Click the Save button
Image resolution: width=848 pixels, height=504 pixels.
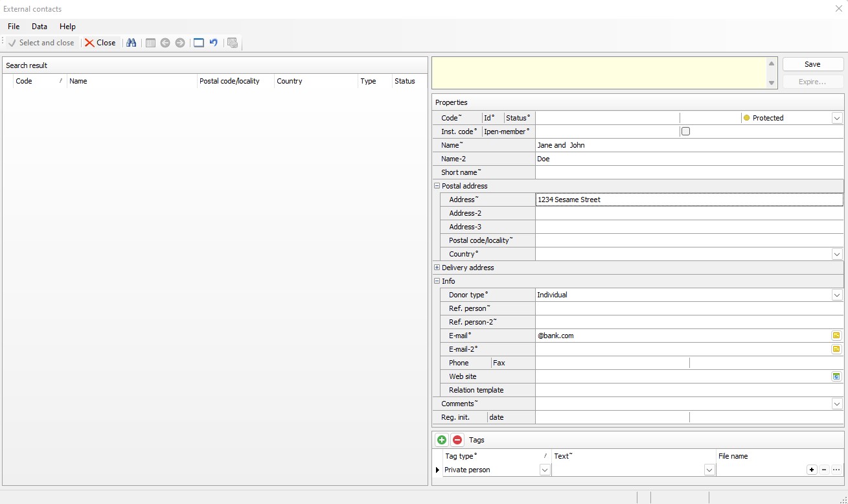pos(812,64)
